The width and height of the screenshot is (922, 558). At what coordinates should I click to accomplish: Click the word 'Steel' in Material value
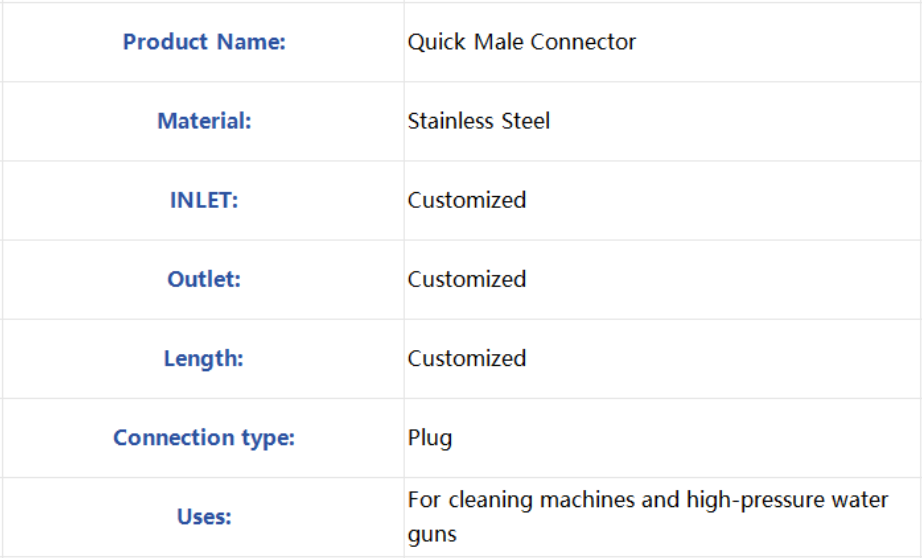pos(526,121)
